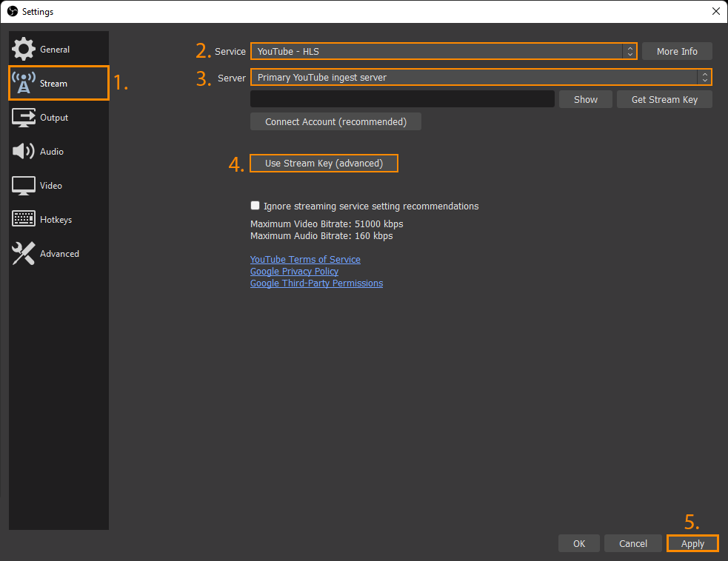Image resolution: width=728 pixels, height=561 pixels.
Task: Click the Audio speaker icon
Action: click(23, 151)
